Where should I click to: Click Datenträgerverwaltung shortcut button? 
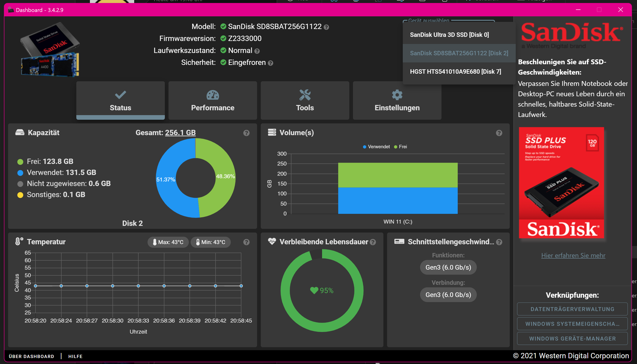point(572,309)
